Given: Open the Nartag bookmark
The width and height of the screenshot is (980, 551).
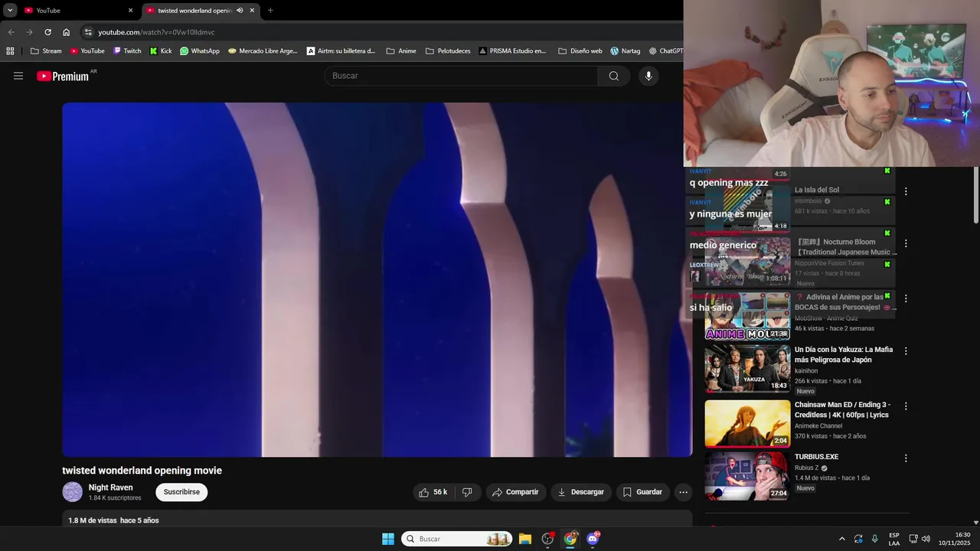Looking at the screenshot, I should pyautogui.click(x=626, y=51).
